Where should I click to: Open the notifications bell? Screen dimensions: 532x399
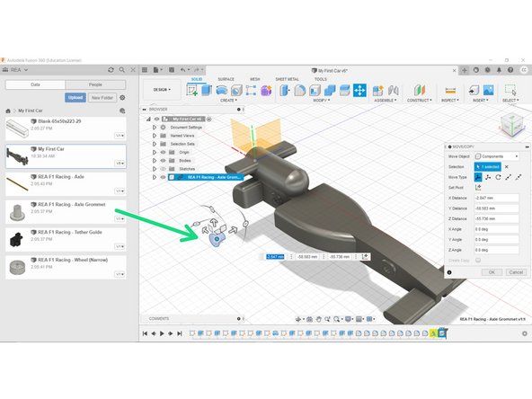tap(499, 70)
